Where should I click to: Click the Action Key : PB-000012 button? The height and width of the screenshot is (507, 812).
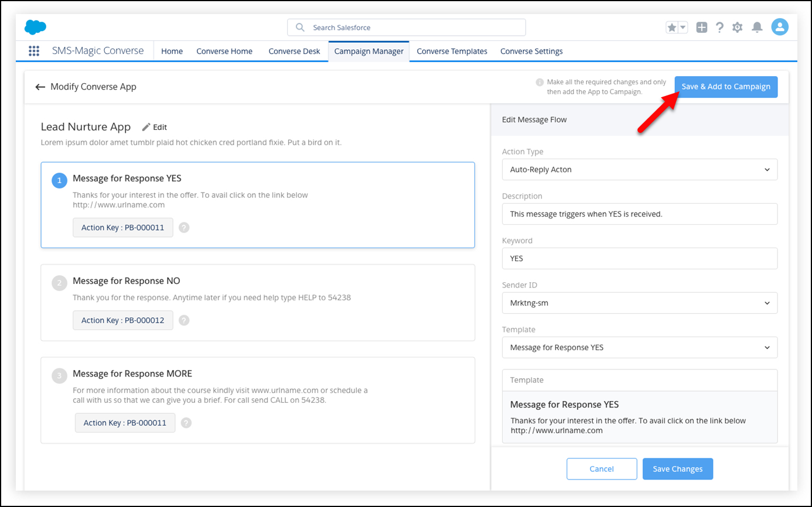(123, 320)
